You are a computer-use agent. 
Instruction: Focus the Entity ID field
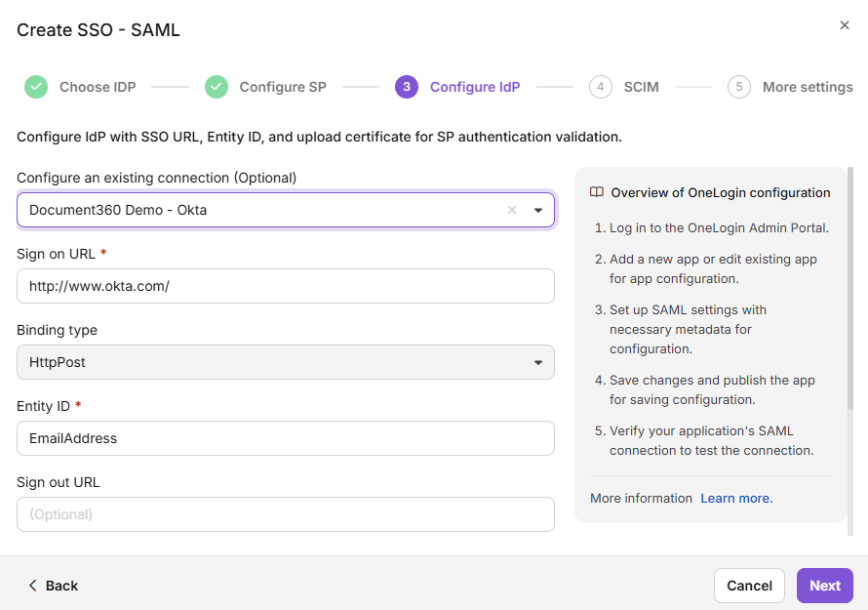pos(286,438)
